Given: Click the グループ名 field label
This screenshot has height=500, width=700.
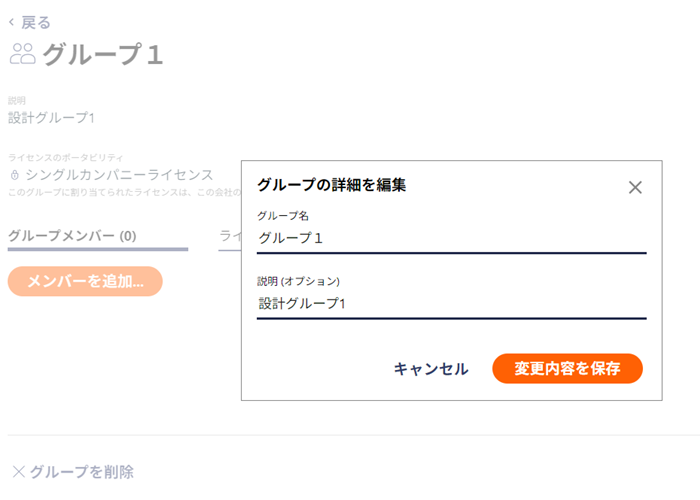Looking at the screenshot, I should point(283,216).
